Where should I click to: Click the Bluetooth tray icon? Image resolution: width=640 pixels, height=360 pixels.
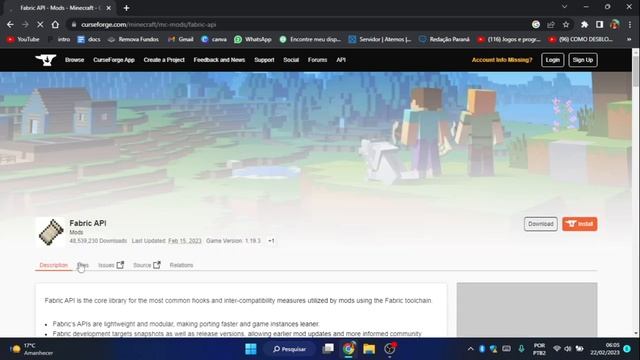[482, 349]
